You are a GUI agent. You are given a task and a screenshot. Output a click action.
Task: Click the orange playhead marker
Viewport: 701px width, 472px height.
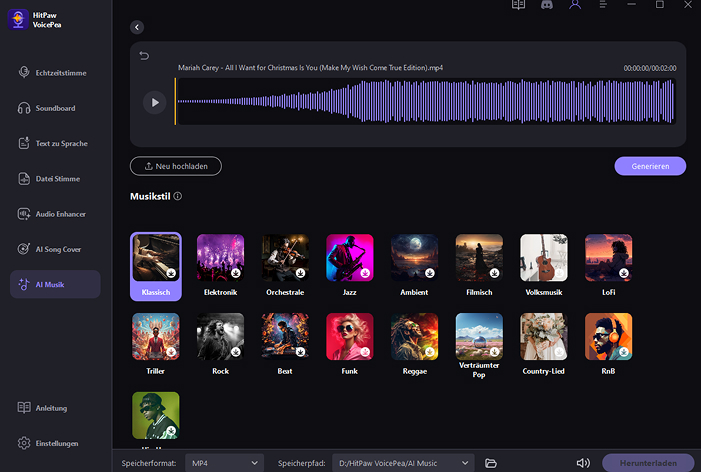(x=175, y=101)
